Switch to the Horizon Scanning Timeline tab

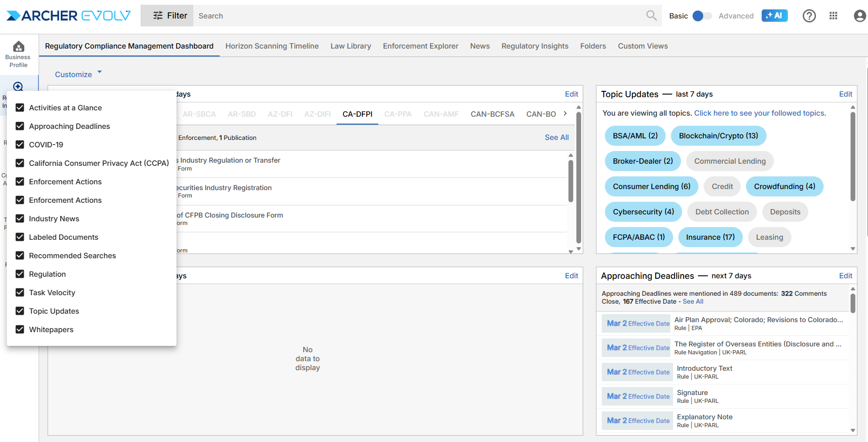pos(272,46)
